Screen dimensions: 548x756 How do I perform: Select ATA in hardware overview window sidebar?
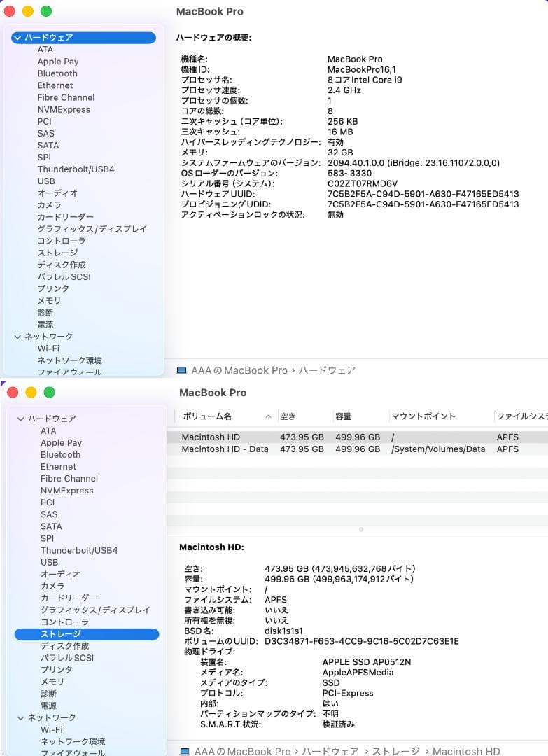click(45, 50)
